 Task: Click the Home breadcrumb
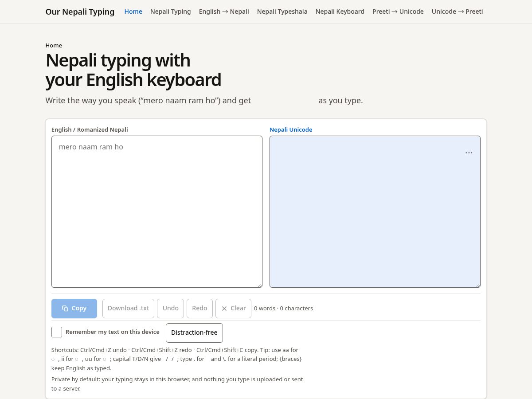pos(54,45)
